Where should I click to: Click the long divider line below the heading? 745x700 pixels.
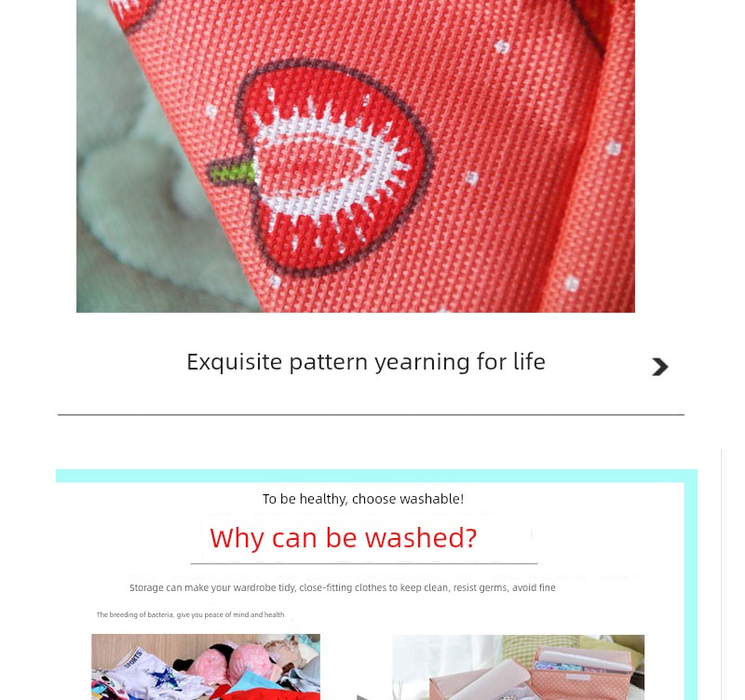tap(371, 414)
